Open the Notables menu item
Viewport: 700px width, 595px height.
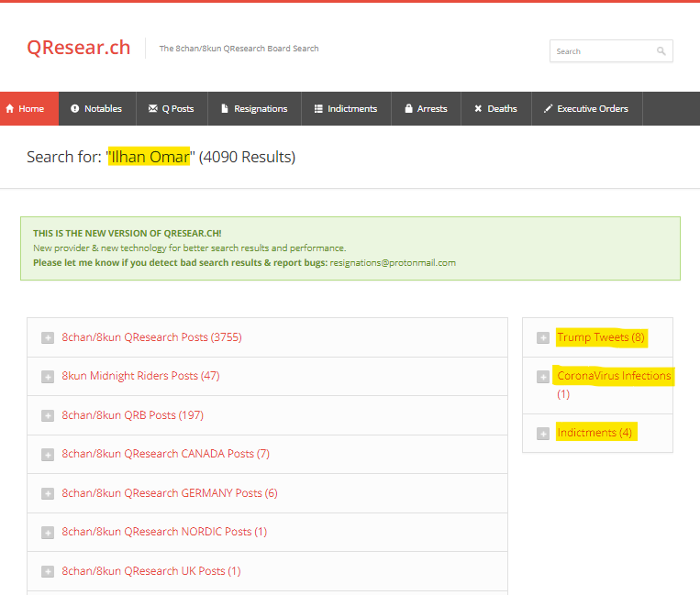pos(97,108)
